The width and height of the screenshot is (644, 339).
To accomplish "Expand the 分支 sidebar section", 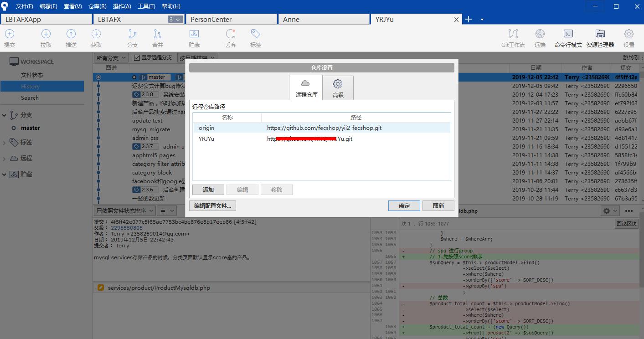I will [5, 115].
